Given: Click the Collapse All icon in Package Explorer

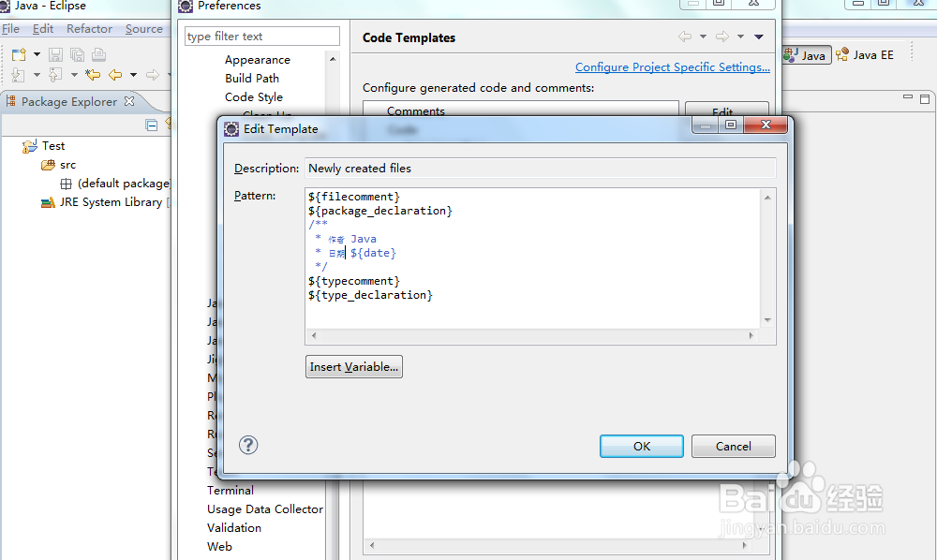Looking at the screenshot, I should tap(152, 125).
